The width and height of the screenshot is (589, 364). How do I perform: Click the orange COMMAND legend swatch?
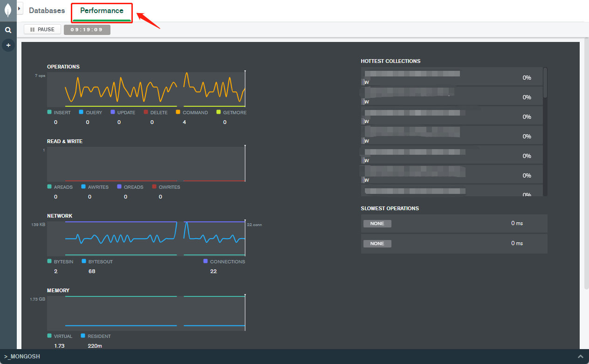coord(178,112)
